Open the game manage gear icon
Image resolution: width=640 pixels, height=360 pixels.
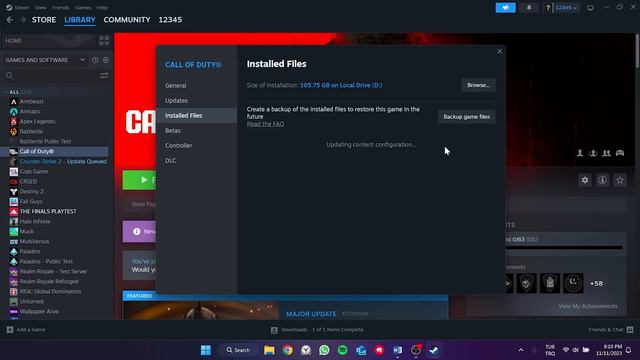(x=585, y=180)
